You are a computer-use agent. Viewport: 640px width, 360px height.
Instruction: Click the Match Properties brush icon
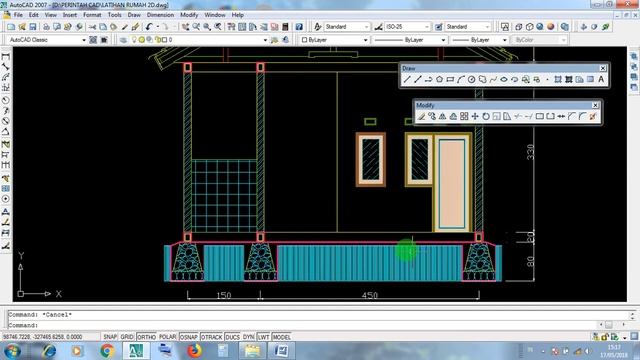click(136, 27)
